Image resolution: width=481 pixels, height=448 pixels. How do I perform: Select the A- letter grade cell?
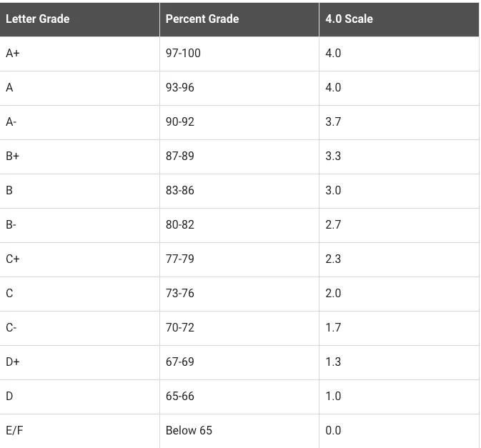(x=11, y=122)
